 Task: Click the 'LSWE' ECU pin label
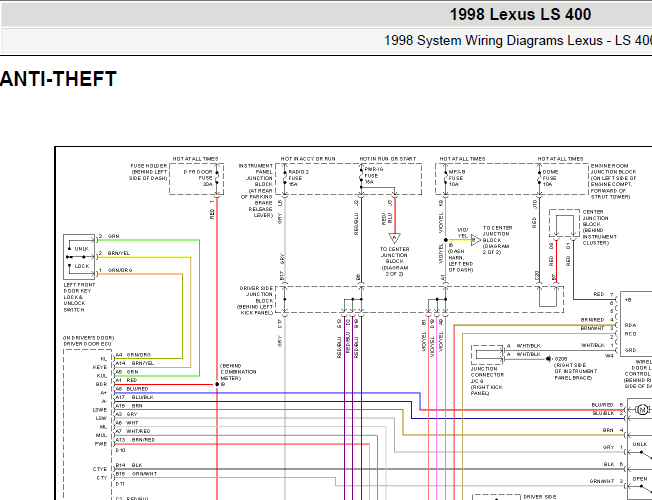100,410
